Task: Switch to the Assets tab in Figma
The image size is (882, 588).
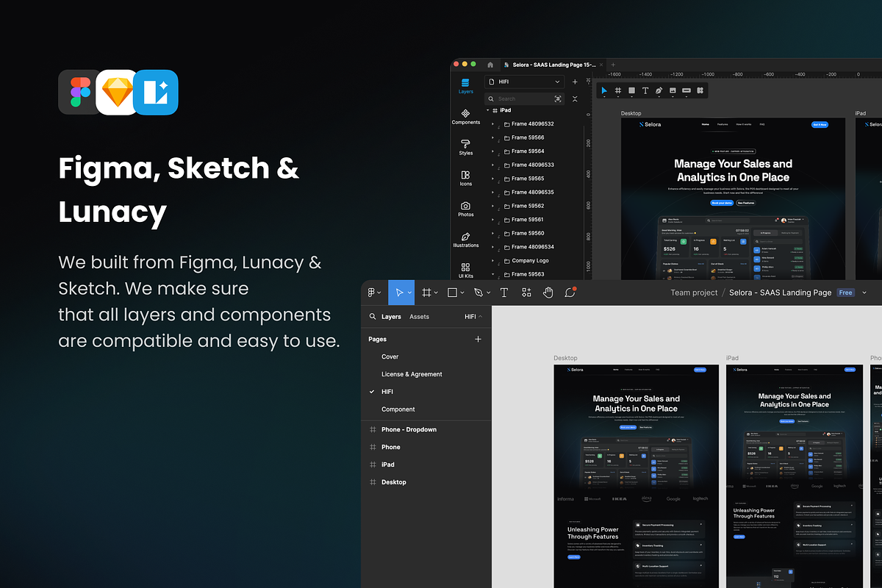Action: pyautogui.click(x=419, y=317)
